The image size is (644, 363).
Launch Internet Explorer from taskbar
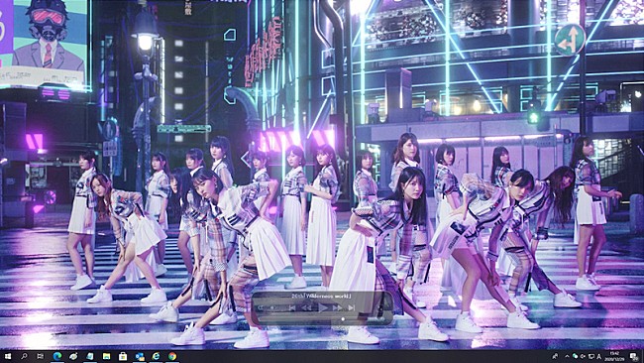tap(156, 356)
